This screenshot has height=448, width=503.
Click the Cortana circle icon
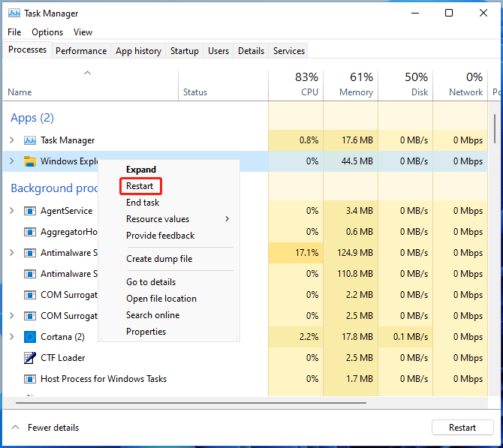coord(30,337)
